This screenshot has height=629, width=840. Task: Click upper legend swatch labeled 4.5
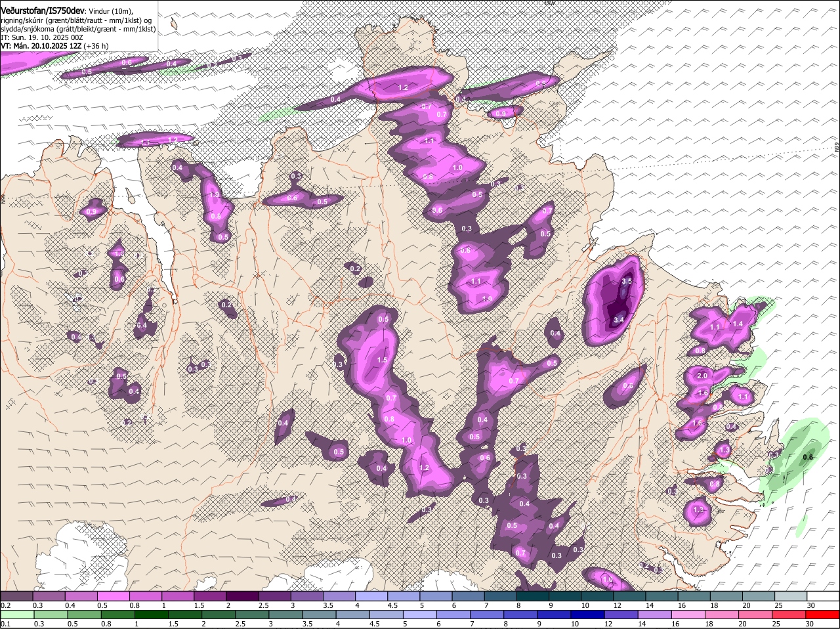pyautogui.click(x=404, y=596)
